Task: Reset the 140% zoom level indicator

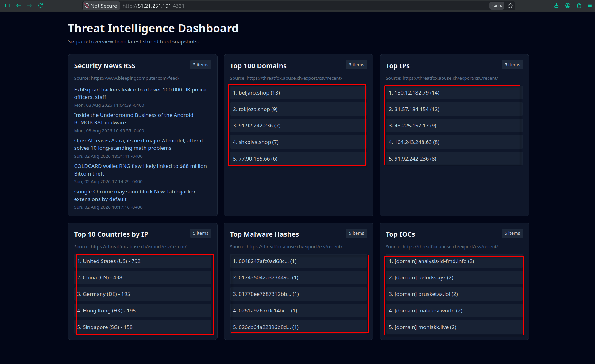Action: tap(496, 6)
